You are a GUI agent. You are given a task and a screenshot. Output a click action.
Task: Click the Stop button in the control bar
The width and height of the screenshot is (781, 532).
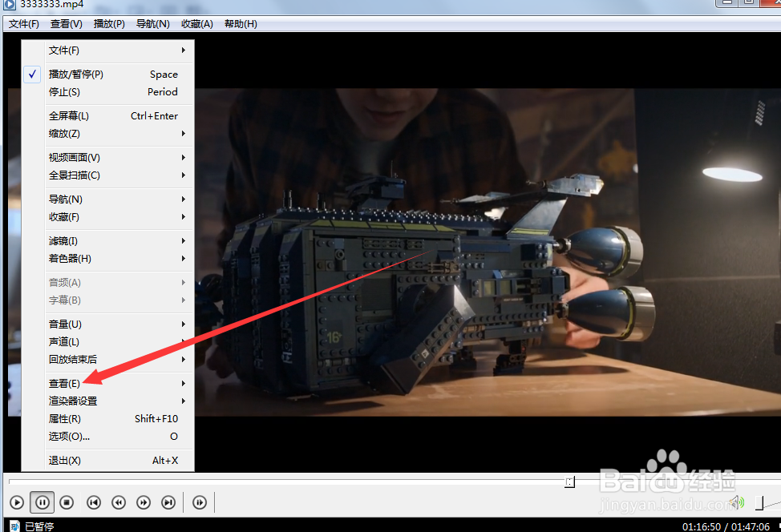67,502
